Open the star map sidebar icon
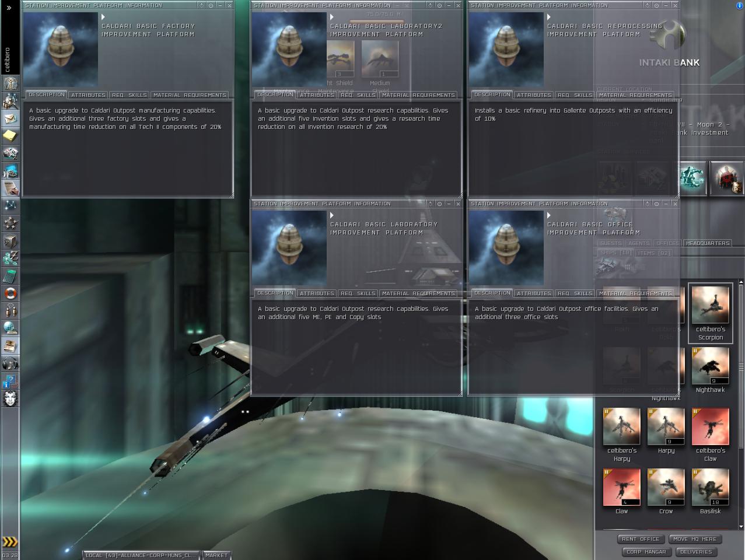 pyautogui.click(x=10, y=206)
